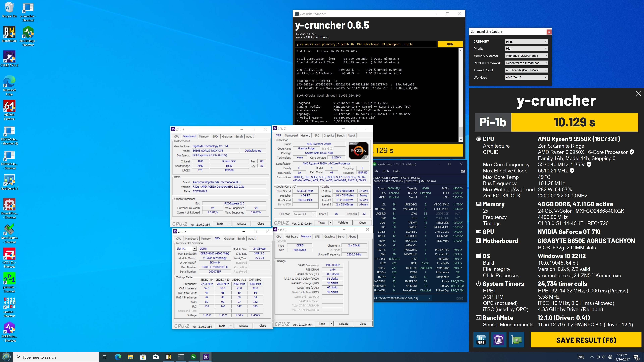
Task: Open the blue HWiNFO sensor icon in BenchMate
Action: click(481, 340)
